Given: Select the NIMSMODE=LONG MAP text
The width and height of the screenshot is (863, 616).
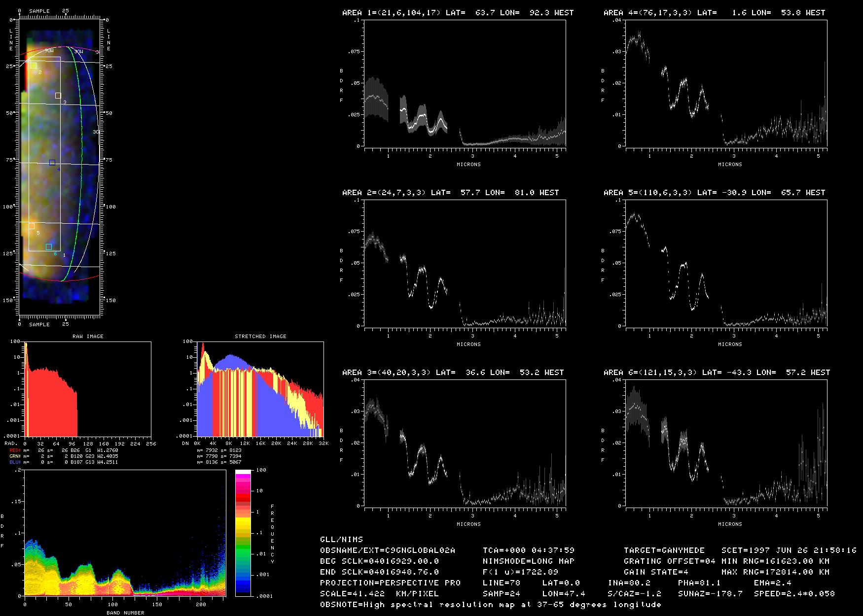Looking at the screenshot, I should coord(529,561).
